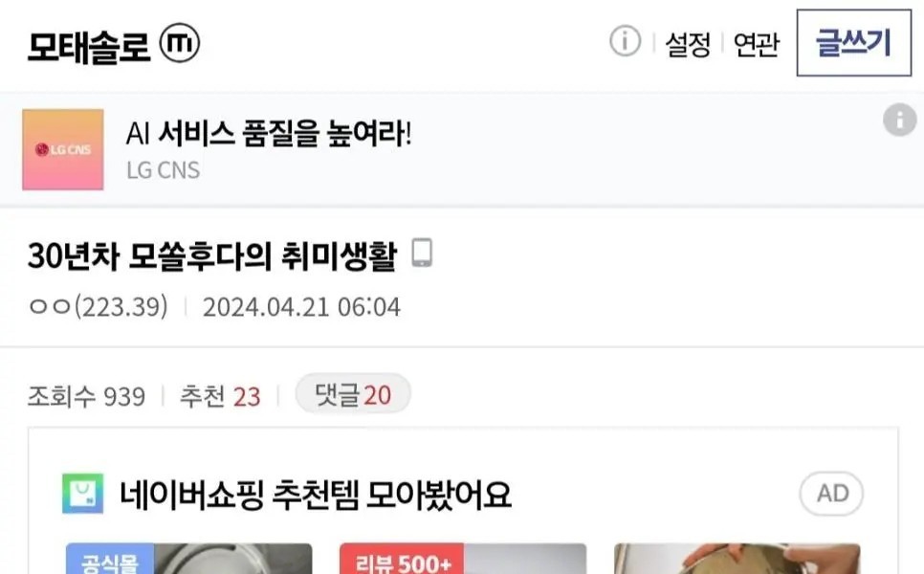Open 설정 settings menu
924x574 pixels.
point(688,44)
